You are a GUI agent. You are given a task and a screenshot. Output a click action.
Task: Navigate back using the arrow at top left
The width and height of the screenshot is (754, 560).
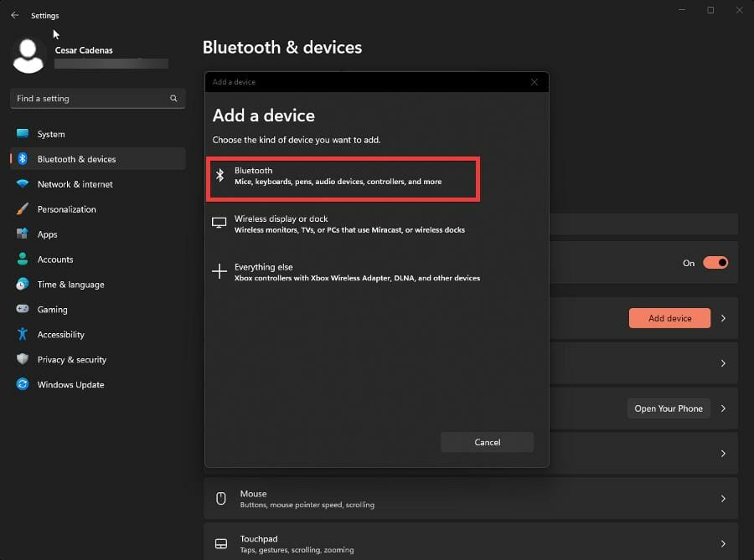tap(13, 14)
